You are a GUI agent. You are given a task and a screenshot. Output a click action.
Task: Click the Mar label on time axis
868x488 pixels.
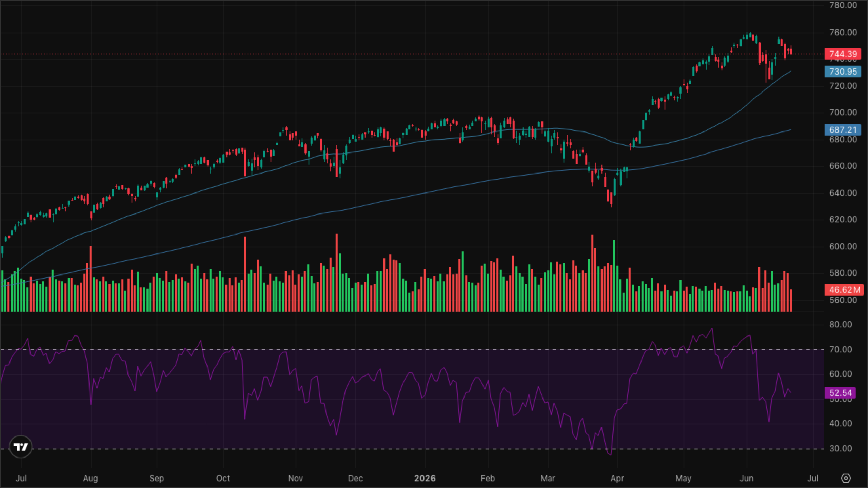pos(548,478)
